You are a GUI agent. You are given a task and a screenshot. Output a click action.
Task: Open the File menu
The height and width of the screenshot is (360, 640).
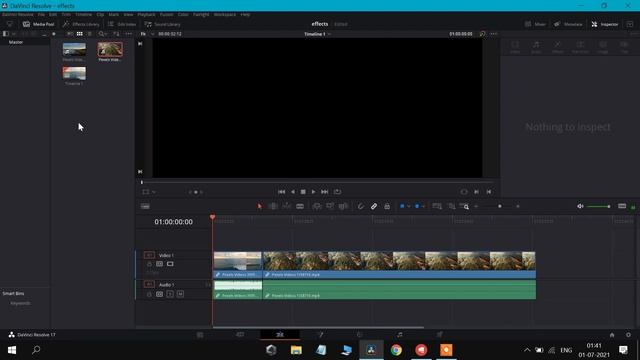point(41,14)
